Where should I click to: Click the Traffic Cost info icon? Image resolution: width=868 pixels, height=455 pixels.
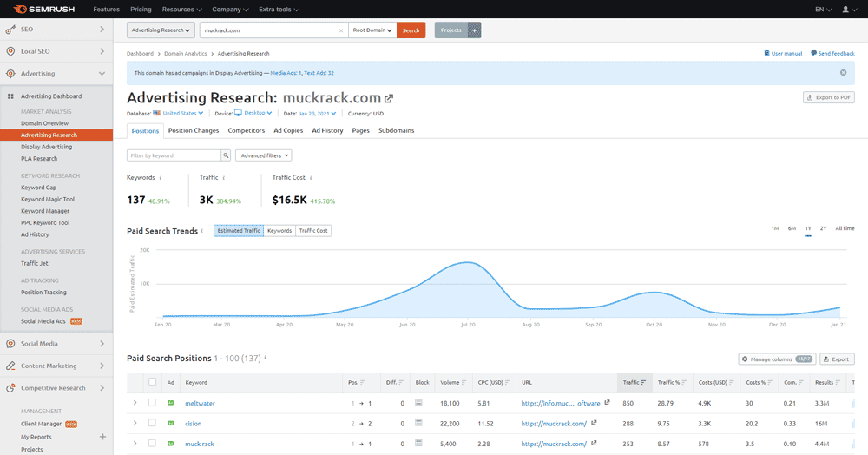pos(311,178)
